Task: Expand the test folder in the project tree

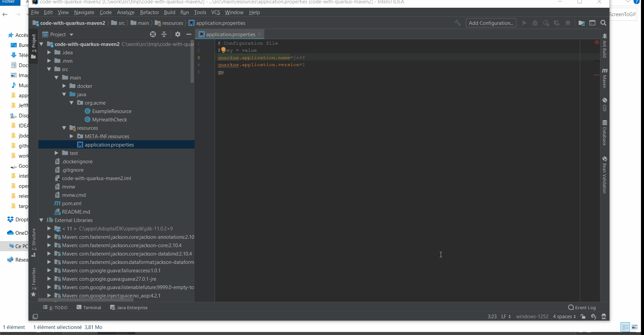Action: coord(56,153)
